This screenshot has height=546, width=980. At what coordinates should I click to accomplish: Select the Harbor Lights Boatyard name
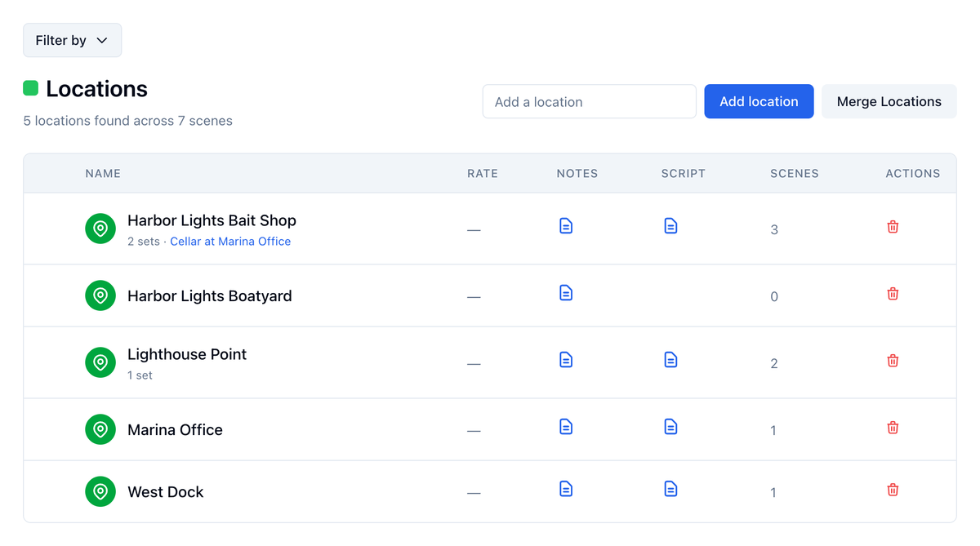click(209, 295)
